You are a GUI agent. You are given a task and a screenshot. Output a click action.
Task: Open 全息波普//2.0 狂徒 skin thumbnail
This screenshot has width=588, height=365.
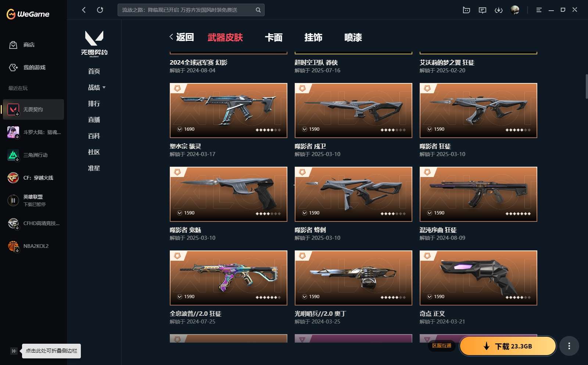coord(229,278)
